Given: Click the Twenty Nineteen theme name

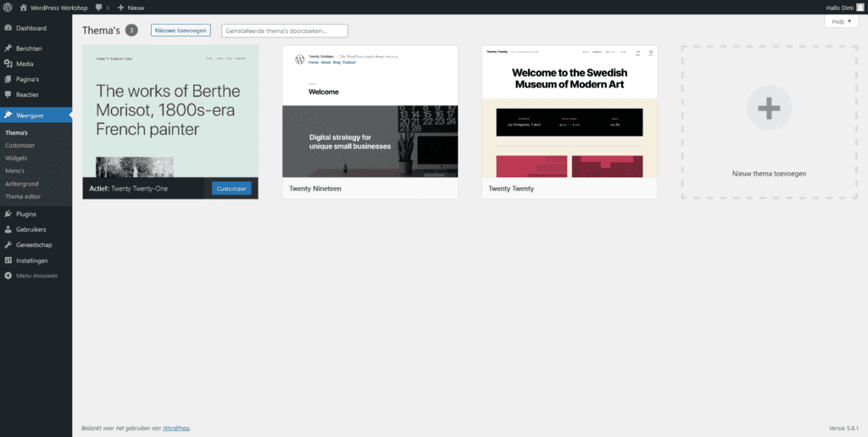Looking at the screenshot, I should (x=315, y=189).
